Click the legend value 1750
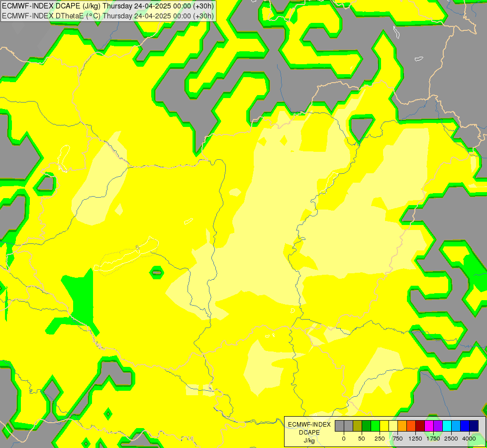 point(433,439)
